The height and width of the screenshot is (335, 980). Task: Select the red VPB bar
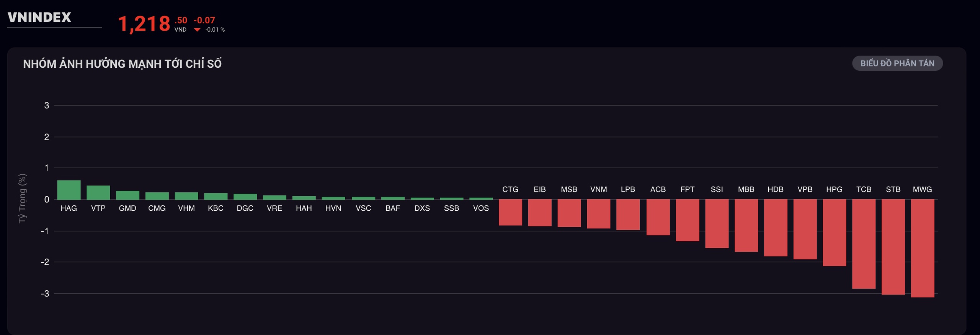805,229
